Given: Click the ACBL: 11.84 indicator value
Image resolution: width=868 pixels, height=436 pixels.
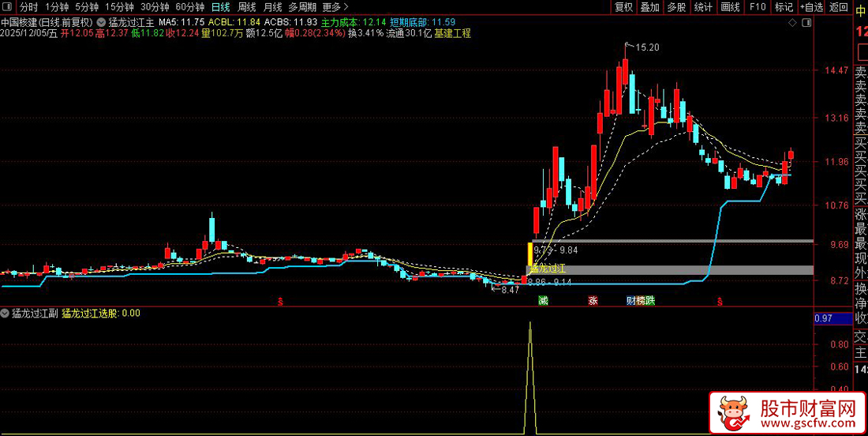Looking at the screenshot, I should pos(234,22).
